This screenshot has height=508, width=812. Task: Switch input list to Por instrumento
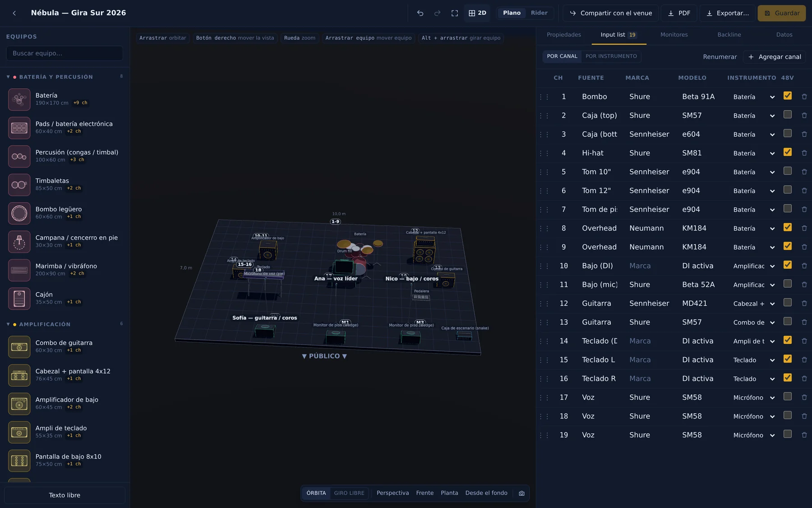(x=611, y=56)
